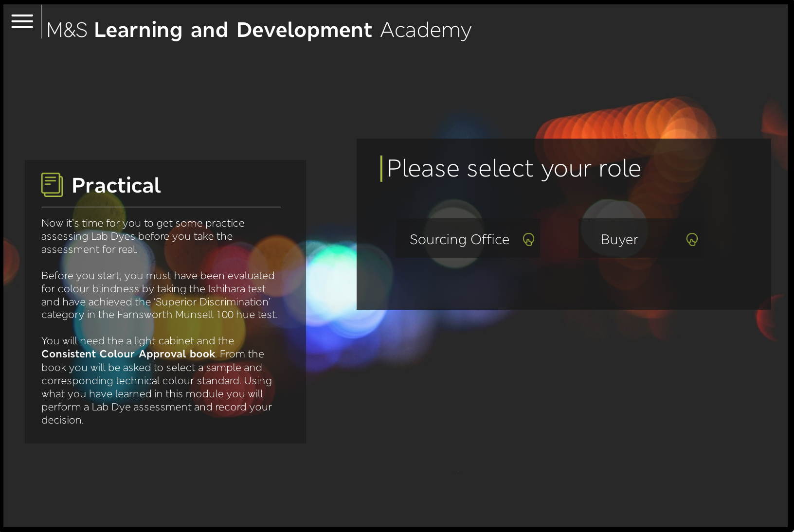Click the paragraph about the light cabinet

(x=156, y=380)
